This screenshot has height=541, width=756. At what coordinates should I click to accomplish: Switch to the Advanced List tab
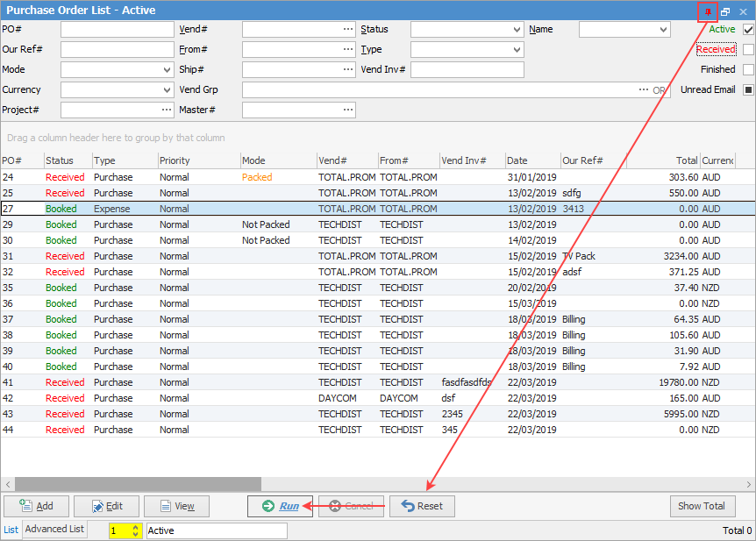(x=54, y=530)
